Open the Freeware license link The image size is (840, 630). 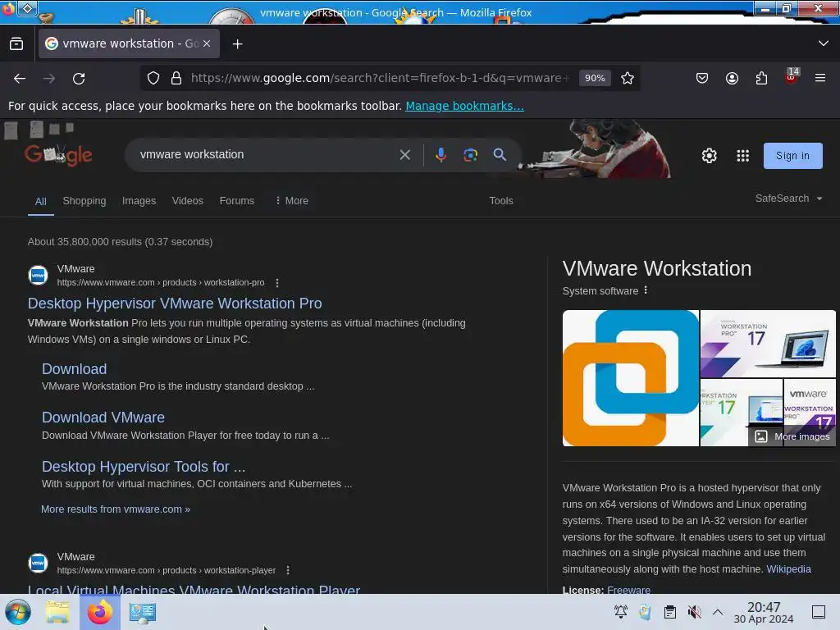tap(629, 590)
